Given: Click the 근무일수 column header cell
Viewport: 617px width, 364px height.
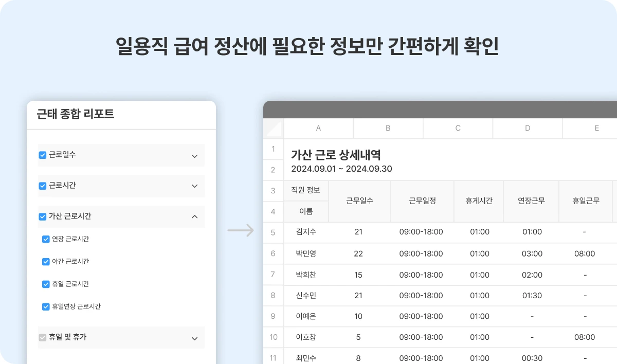Looking at the screenshot, I should pyautogui.click(x=358, y=201).
